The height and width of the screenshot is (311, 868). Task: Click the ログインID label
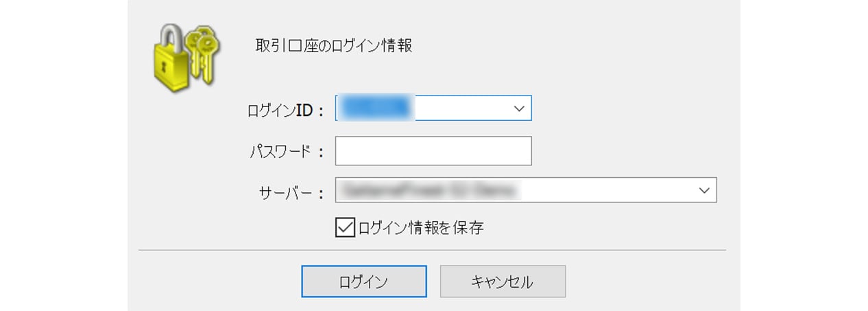(285, 110)
